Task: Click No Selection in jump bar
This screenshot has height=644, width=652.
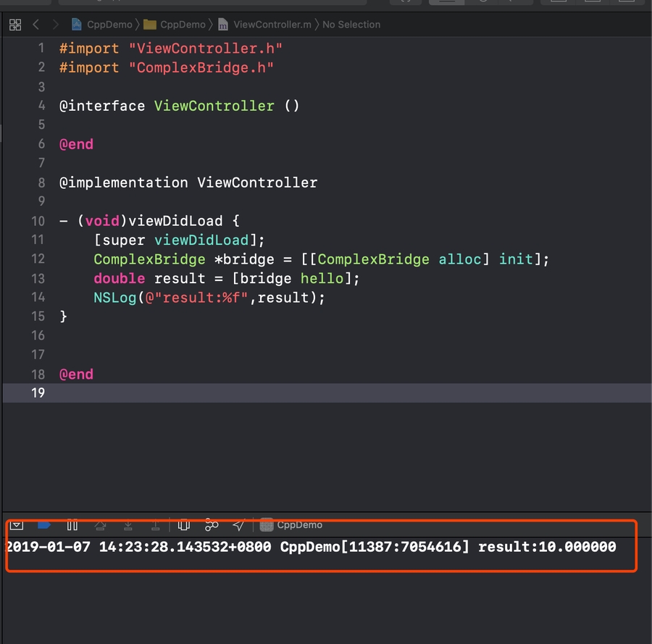Action: [x=351, y=25]
